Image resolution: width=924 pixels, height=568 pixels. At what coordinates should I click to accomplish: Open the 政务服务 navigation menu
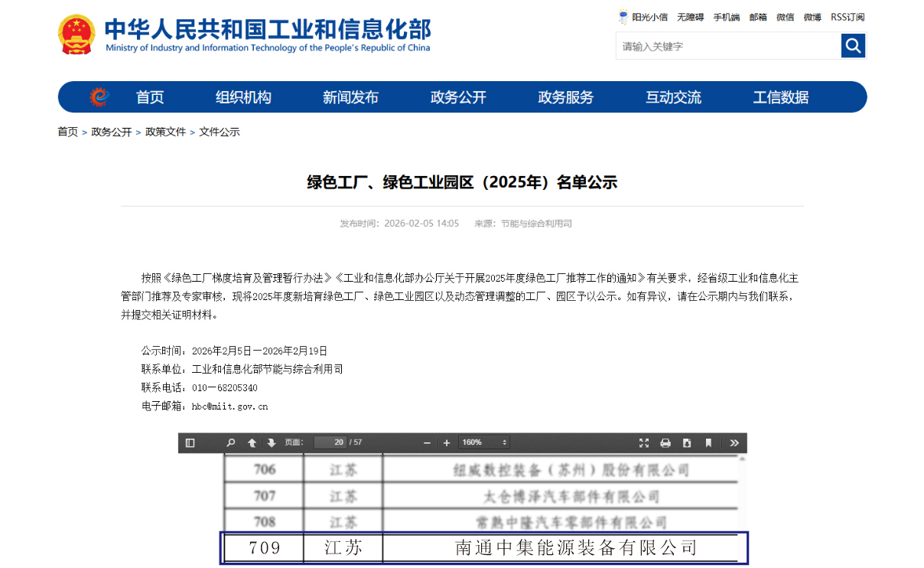565,97
